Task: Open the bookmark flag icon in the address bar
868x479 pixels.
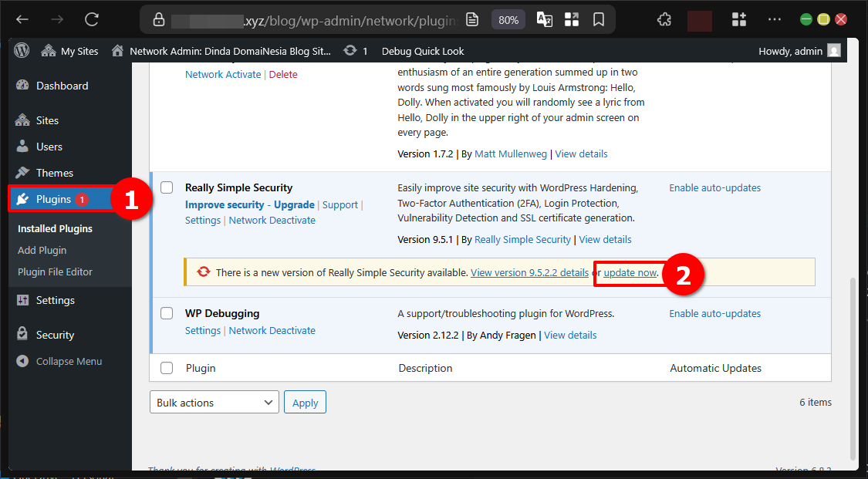Action: [599, 19]
